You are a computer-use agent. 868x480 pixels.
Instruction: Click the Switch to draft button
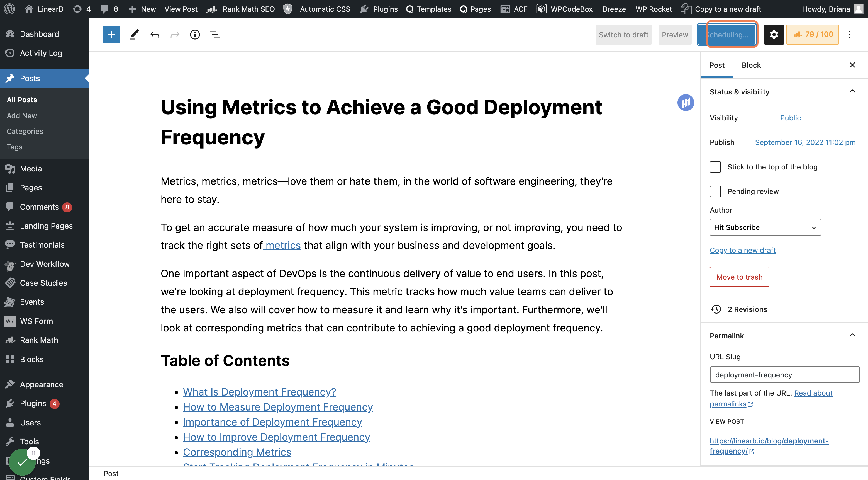(x=623, y=34)
